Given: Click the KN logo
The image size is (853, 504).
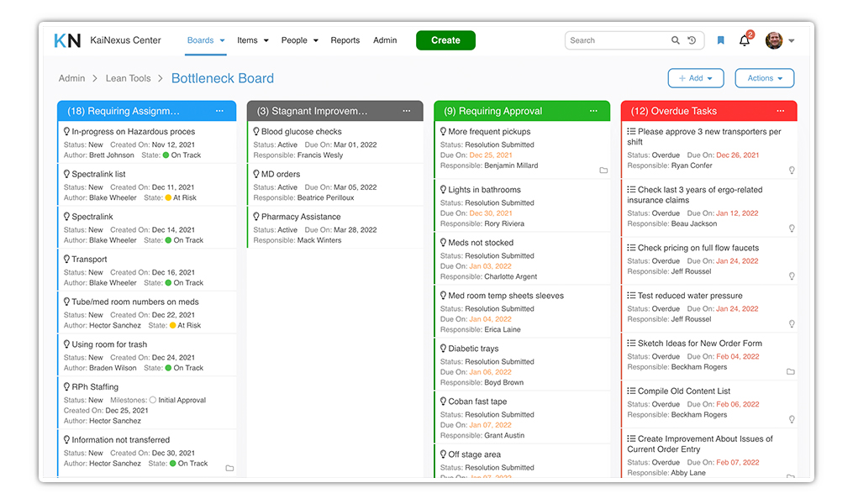Looking at the screenshot, I should pyautogui.click(x=67, y=40).
